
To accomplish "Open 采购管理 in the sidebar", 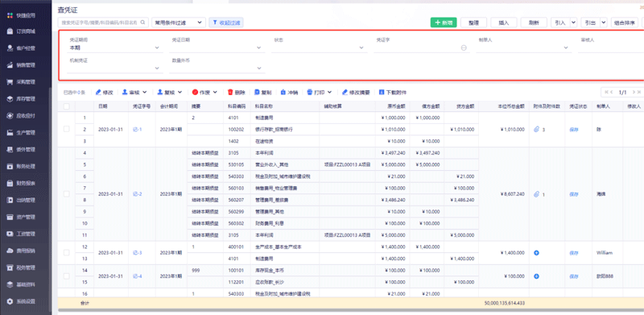I will pos(21,82).
